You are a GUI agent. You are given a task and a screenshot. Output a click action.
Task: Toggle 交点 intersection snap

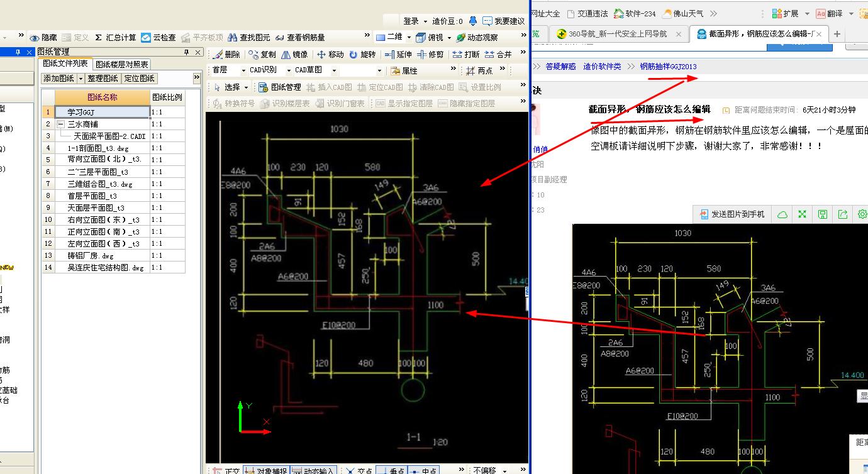(x=359, y=470)
